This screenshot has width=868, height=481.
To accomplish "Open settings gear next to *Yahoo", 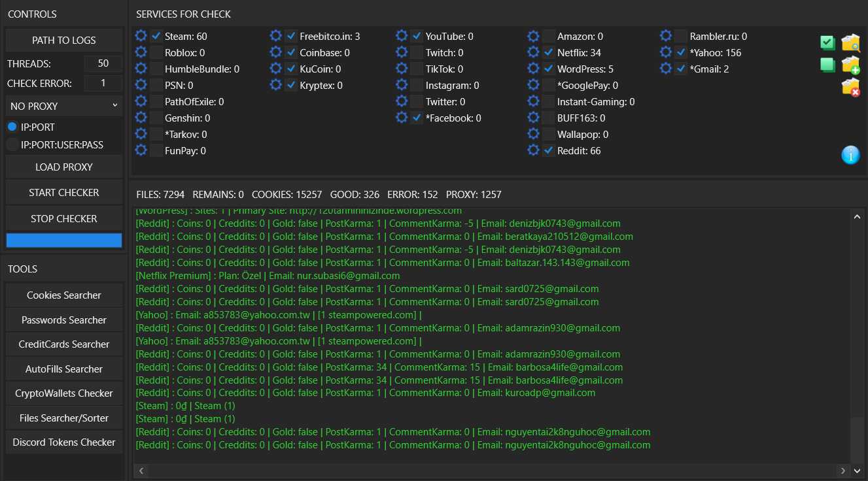I will [666, 52].
